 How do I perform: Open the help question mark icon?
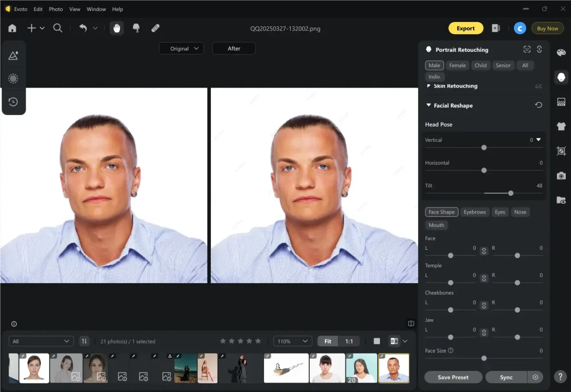tap(561, 377)
